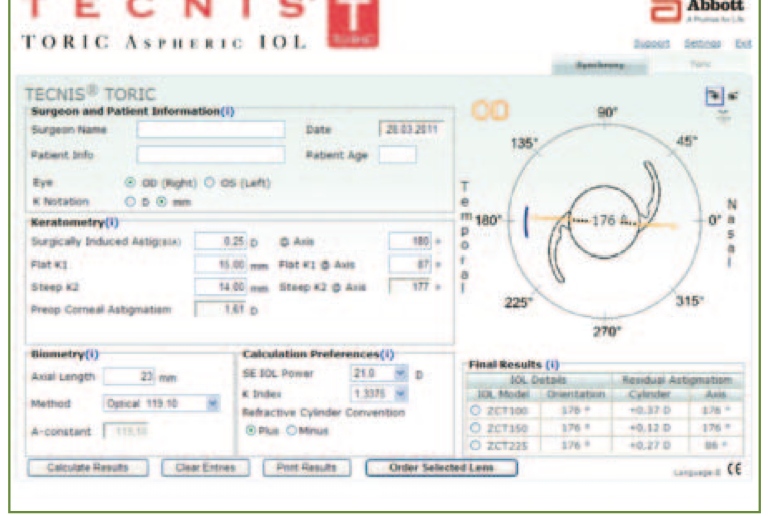The image size is (768, 516).
Task: Click the Exit link
Action: click(x=743, y=44)
